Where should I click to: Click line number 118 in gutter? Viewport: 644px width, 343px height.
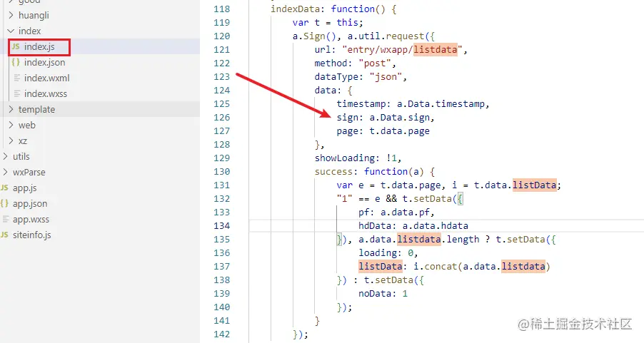pos(222,9)
